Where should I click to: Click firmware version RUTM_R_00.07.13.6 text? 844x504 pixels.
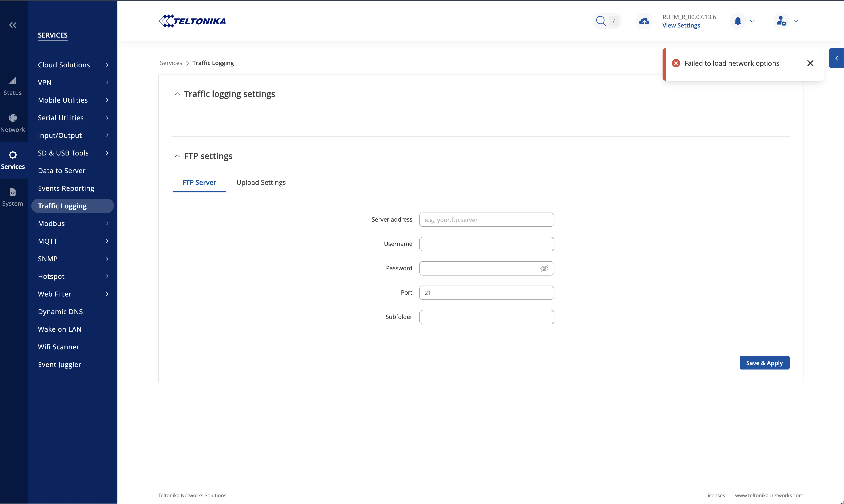coord(689,17)
